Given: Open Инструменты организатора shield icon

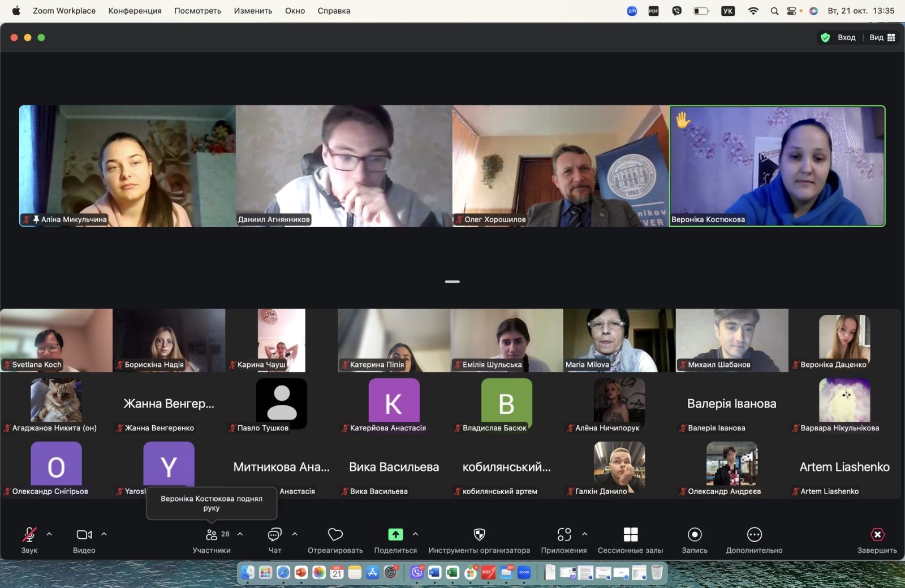Looking at the screenshot, I should 479,535.
